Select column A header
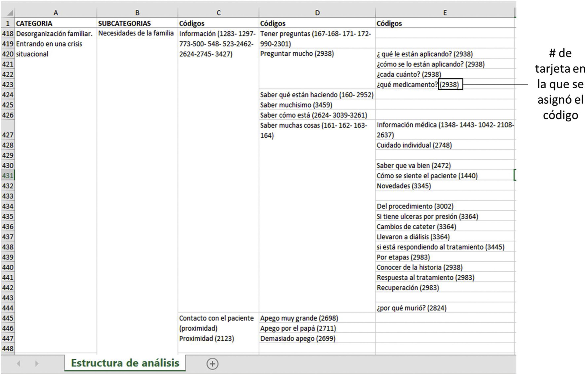The width and height of the screenshot is (588, 375). click(56, 13)
